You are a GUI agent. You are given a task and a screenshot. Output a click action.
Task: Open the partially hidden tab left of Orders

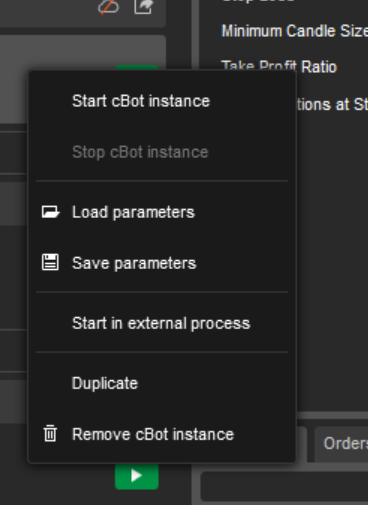click(x=301, y=444)
